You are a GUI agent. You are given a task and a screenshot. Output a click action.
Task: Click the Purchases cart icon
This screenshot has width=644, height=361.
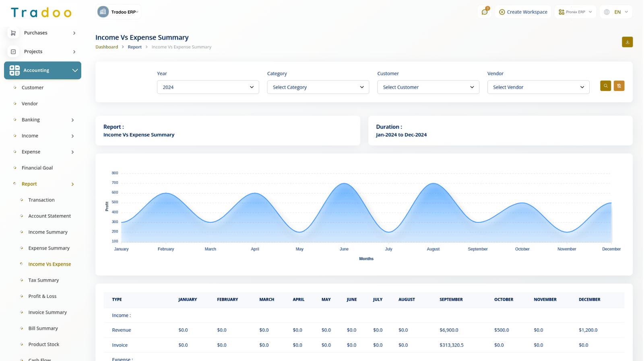[13, 33]
